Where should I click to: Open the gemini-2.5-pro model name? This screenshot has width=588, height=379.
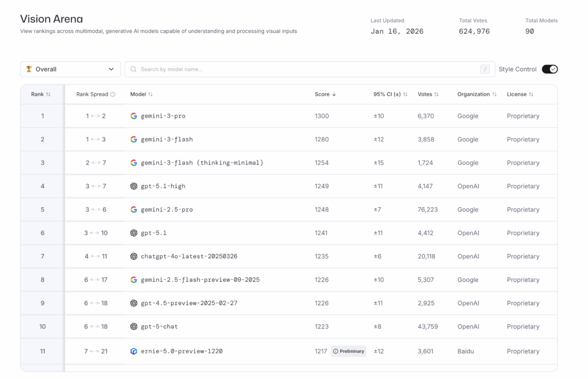pos(167,210)
